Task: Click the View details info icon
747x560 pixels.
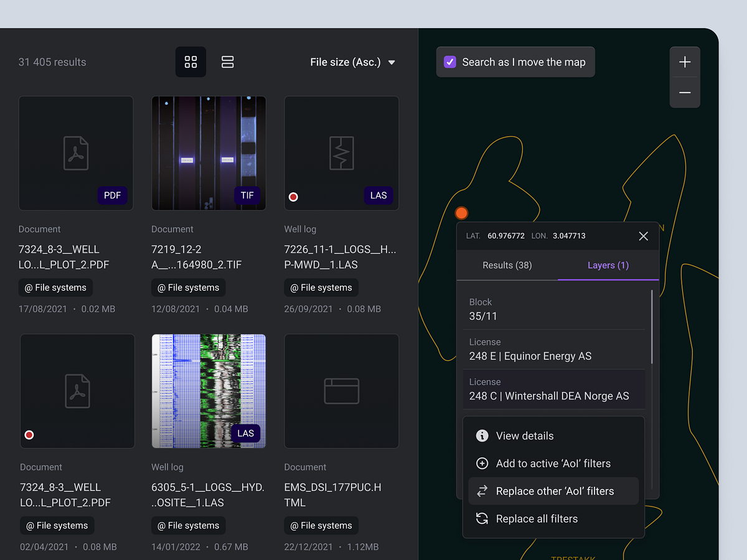Action: coord(482,436)
